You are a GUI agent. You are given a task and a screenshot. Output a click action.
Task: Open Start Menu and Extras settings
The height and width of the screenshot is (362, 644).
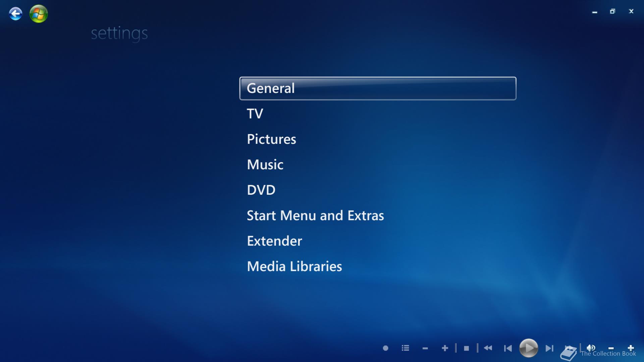(315, 216)
